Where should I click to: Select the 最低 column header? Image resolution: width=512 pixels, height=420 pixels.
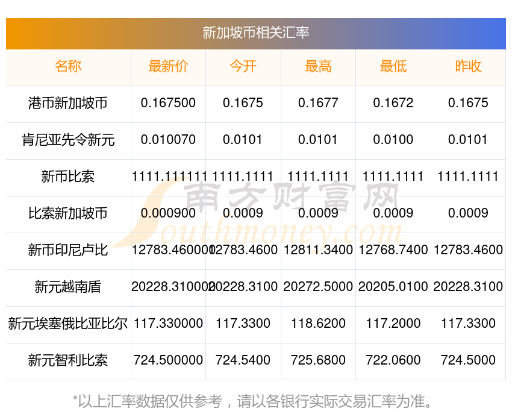coord(393,66)
